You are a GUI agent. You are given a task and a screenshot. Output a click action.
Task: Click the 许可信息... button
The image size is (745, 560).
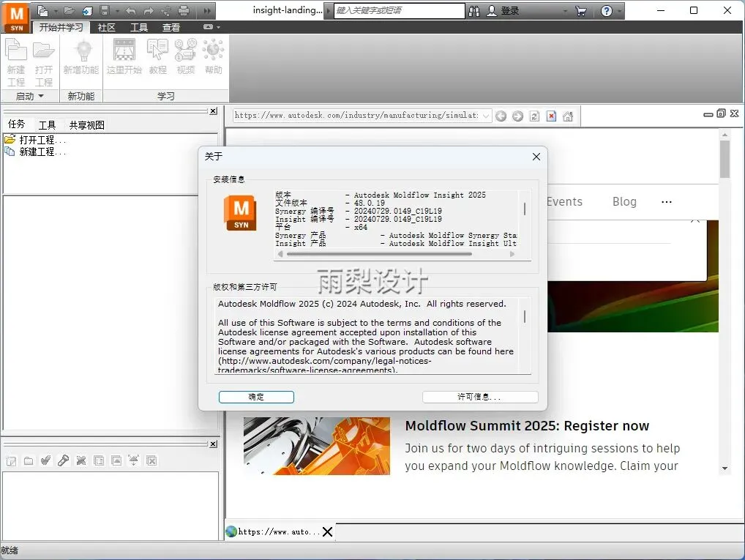[480, 397]
